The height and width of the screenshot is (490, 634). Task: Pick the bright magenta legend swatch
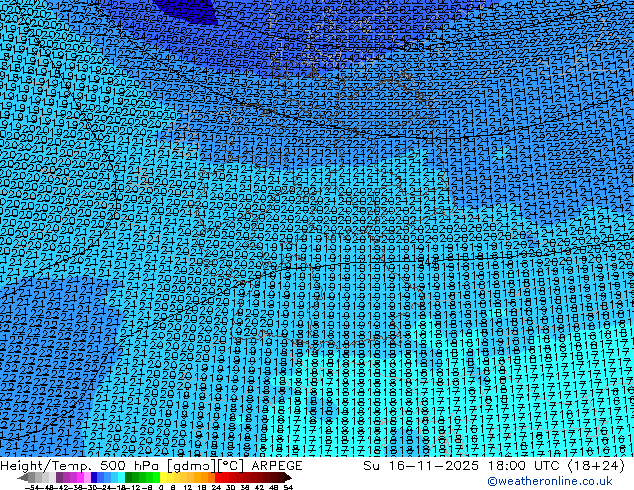point(80,477)
